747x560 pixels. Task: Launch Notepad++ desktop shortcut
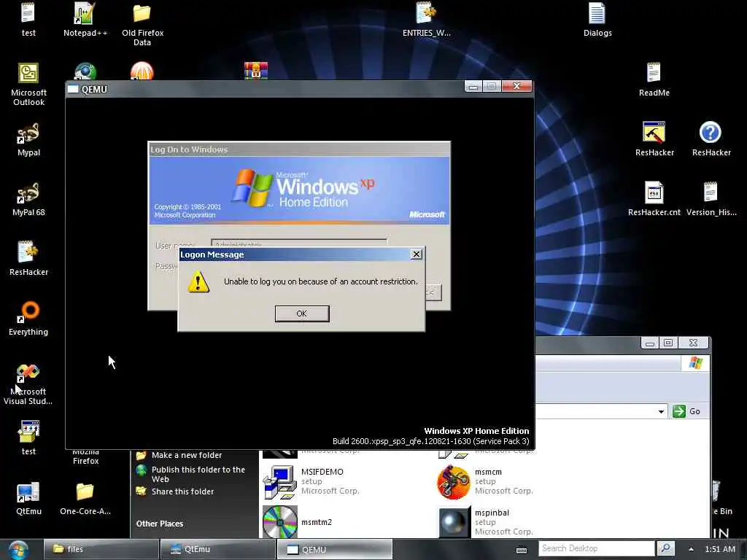tap(85, 20)
